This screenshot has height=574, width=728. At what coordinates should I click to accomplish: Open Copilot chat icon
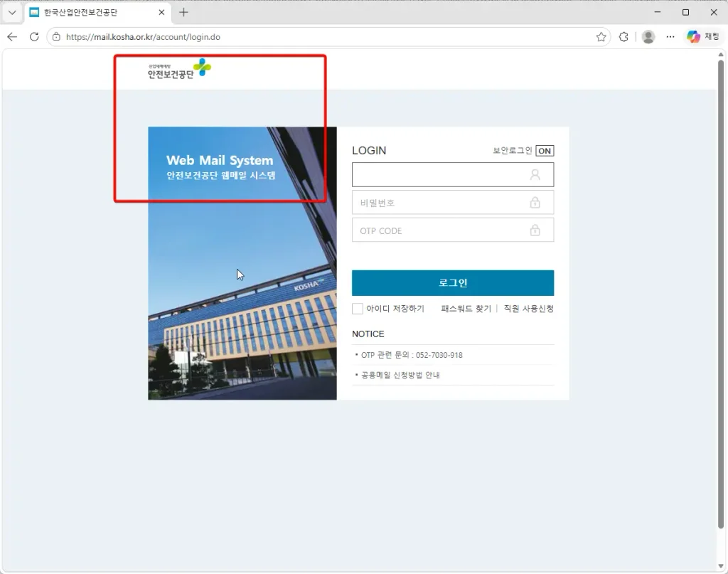pyautogui.click(x=694, y=37)
